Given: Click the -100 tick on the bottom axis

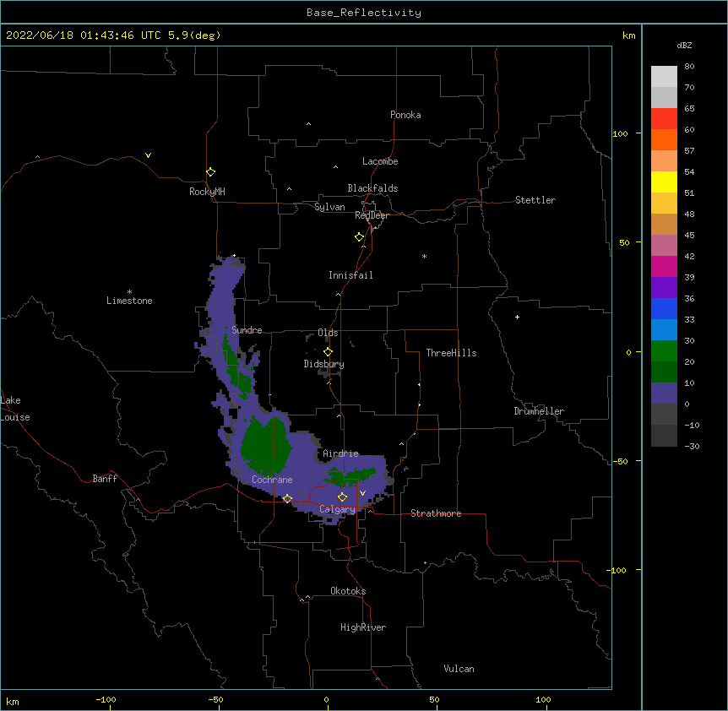Looking at the screenshot, I should click(x=106, y=699).
